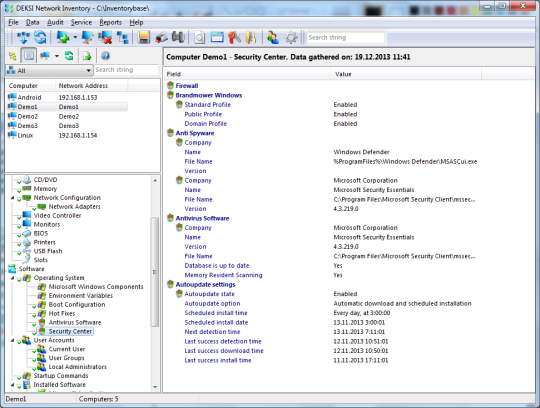
Task: Click the binoculars find toolbar icon
Action: click(178, 37)
